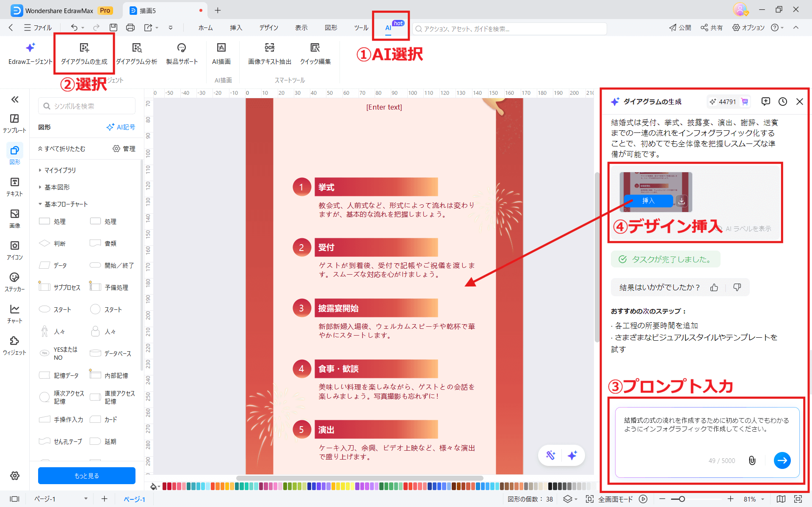Switch to the ホーム ribbon tab
Screen dimensions: 812x507
(x=205, y=28)
